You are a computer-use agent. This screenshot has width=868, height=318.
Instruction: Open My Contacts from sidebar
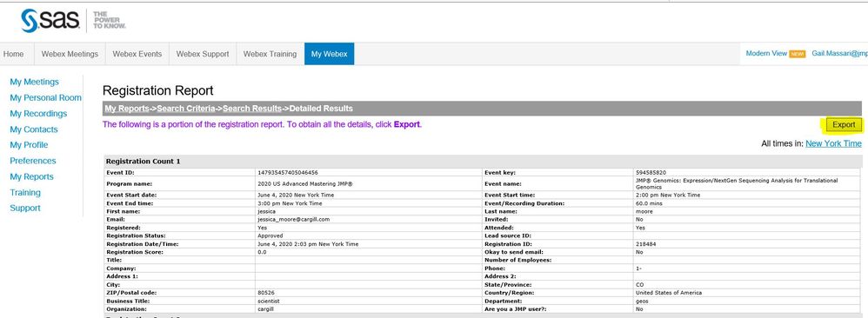coord(34,129)
